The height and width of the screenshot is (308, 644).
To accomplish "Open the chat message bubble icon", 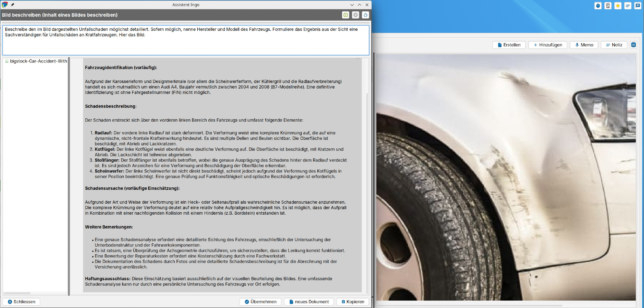I will pyautogui.click(x=638, y=5).
